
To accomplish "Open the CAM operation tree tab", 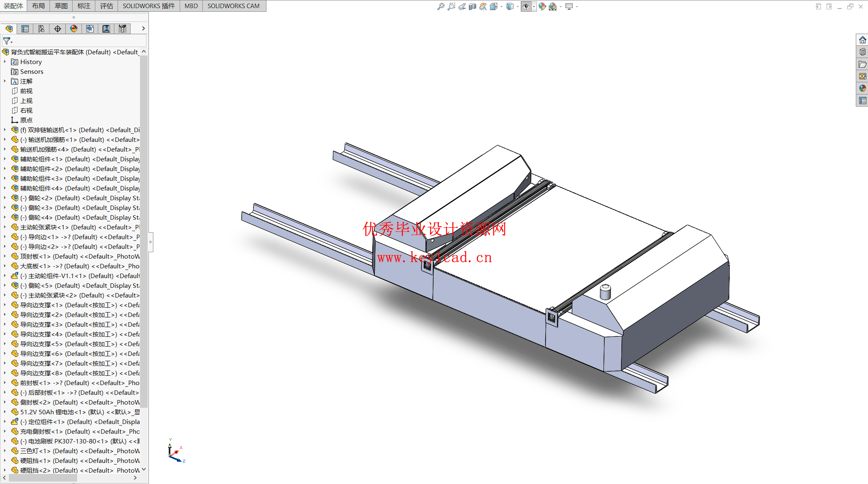I will click(106, 28).
